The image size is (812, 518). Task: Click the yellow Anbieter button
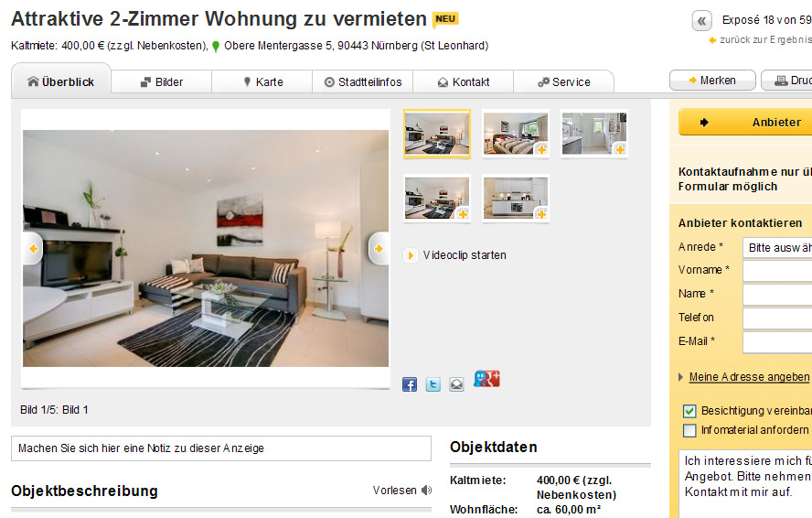point(745,123)
